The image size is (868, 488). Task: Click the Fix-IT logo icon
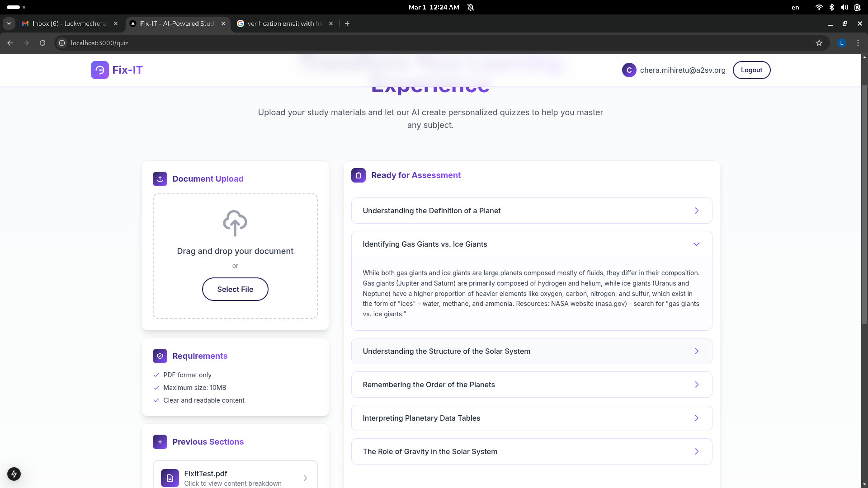click(99, 70)
